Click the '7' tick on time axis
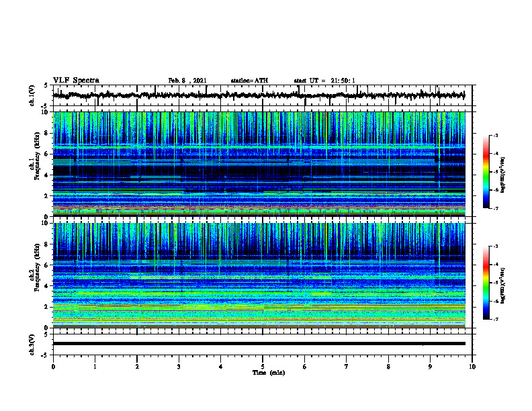 347,367
